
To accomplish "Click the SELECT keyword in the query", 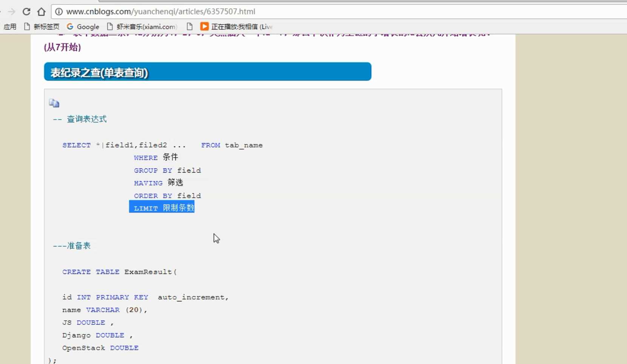I will [77, 145].
